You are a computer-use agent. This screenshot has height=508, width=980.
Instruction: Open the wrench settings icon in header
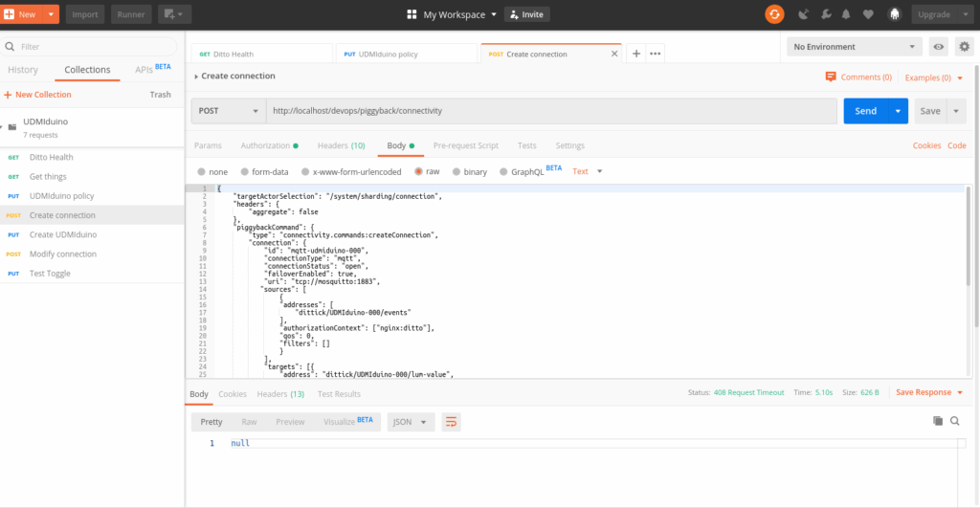point(826,14)
